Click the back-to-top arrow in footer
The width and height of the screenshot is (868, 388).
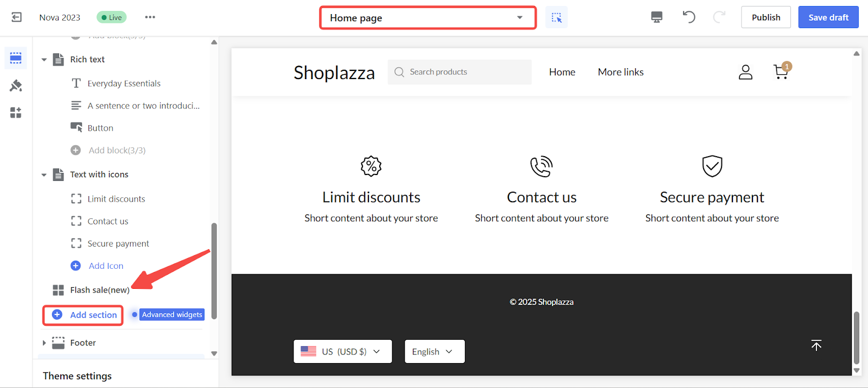click(816, 346)
